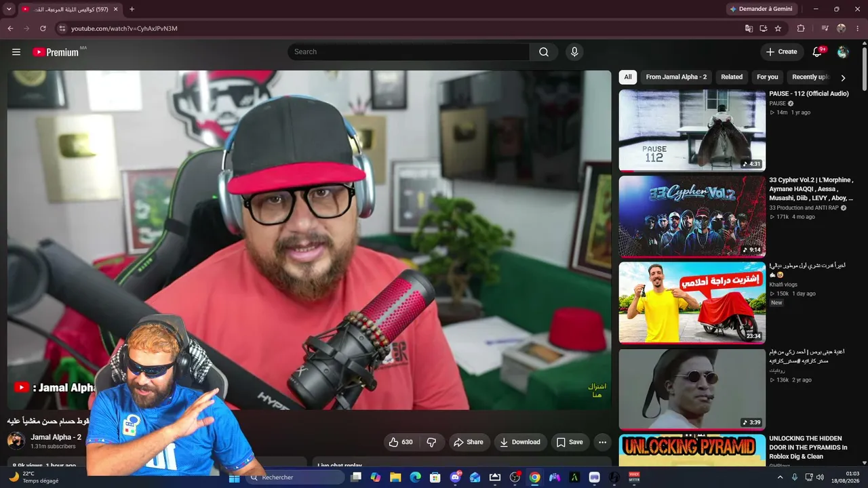Open UNLOCKING THE HIDDEN DOOR video title

[808, 447]
